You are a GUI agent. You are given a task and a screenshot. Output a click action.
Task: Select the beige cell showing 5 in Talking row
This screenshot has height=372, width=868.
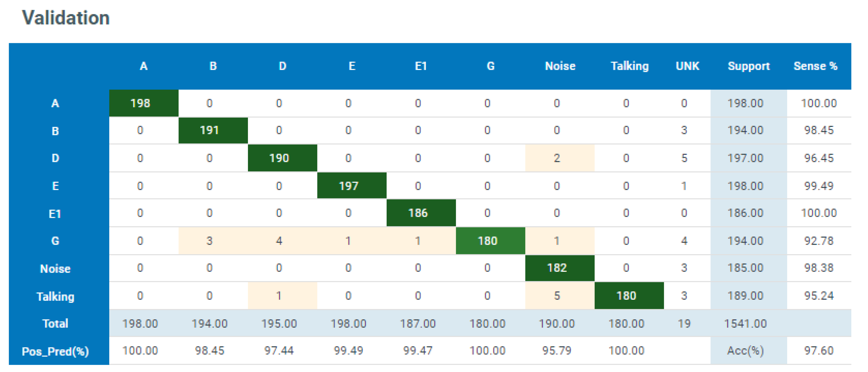560,296
